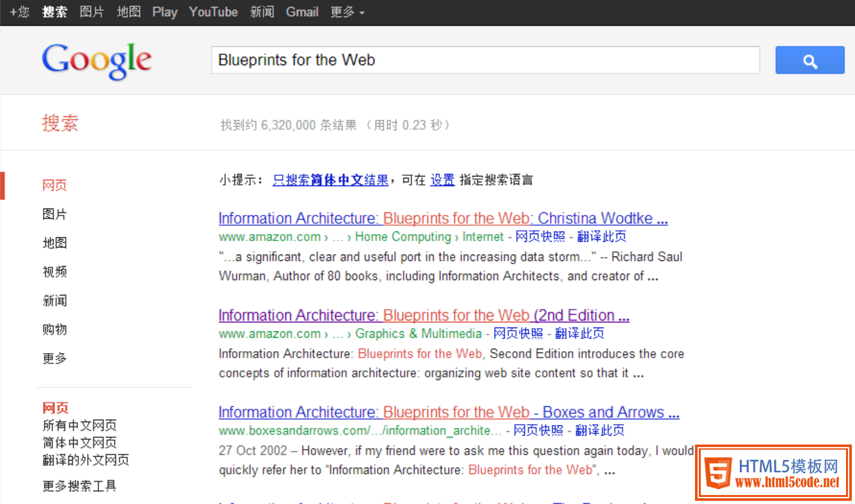Click the Internet breadcrumb
The height and width of the screenshot is (504, 855).
coord(483,237)
